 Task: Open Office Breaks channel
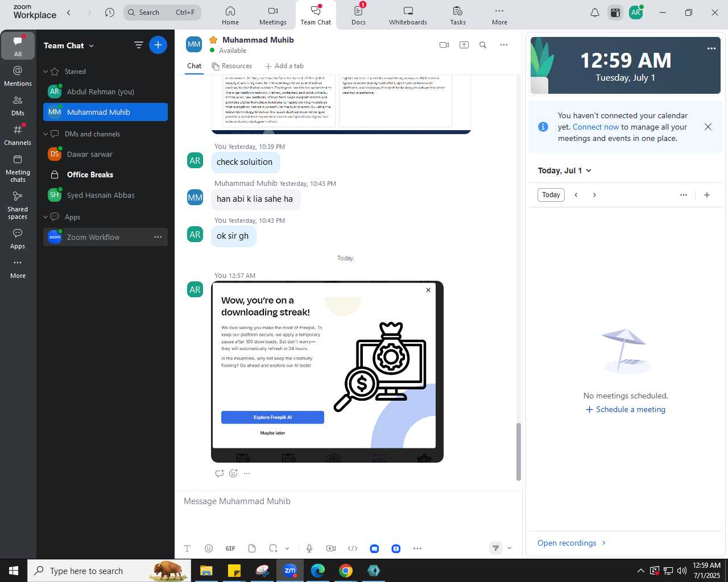pyautogui.click(x=105, y=174)
